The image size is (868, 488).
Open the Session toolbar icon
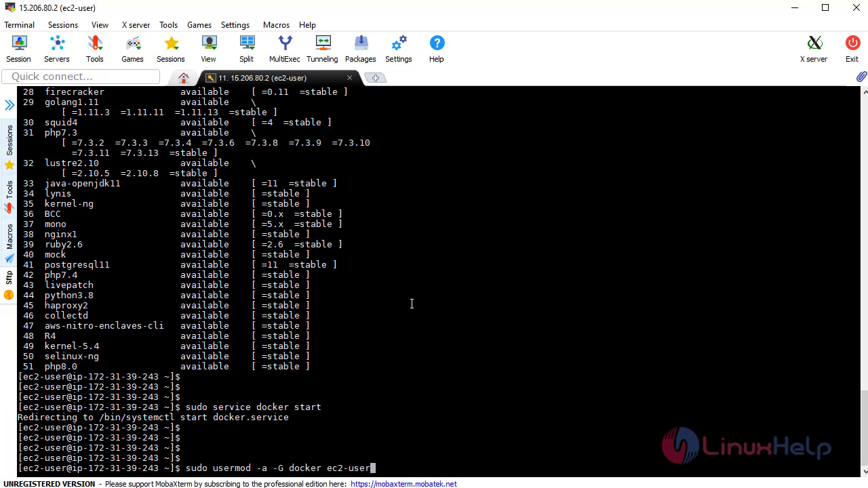click(x=18, y=49)
